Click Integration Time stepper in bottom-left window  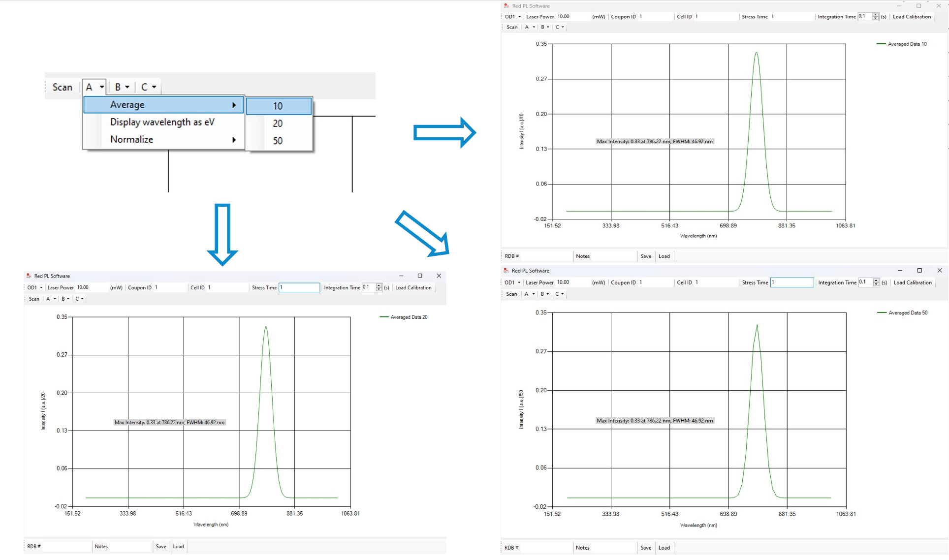(x=379, y=287)
